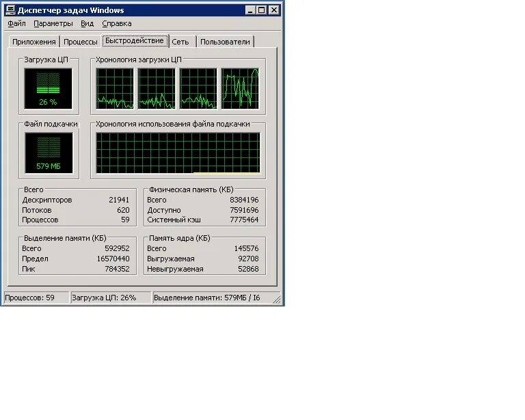525x420 pixels.
Task: Switch to the Приложения tab
Action: point(34,42)
